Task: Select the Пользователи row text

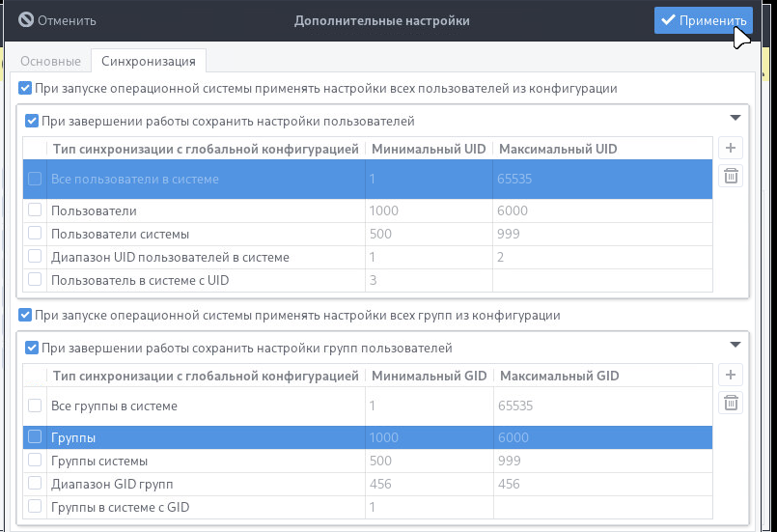Action: pos(95,210)
